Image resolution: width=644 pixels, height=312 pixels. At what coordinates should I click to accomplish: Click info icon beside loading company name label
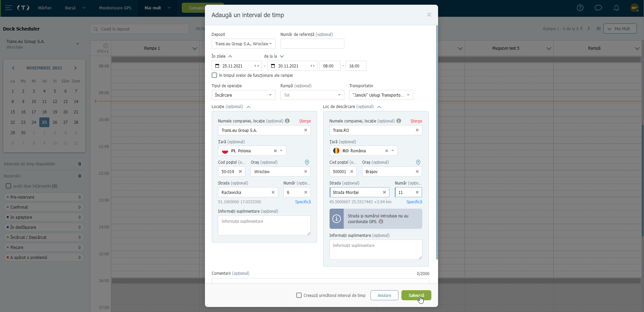pyautogui.click(x=287, y=121)
